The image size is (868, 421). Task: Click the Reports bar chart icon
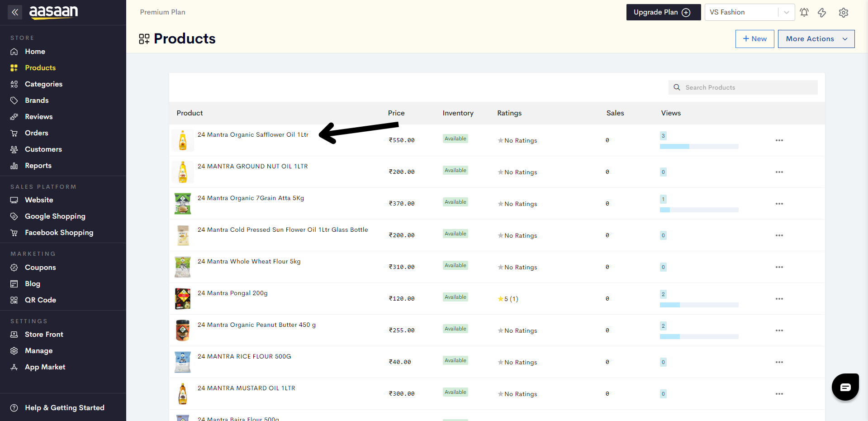coord(14,166)
